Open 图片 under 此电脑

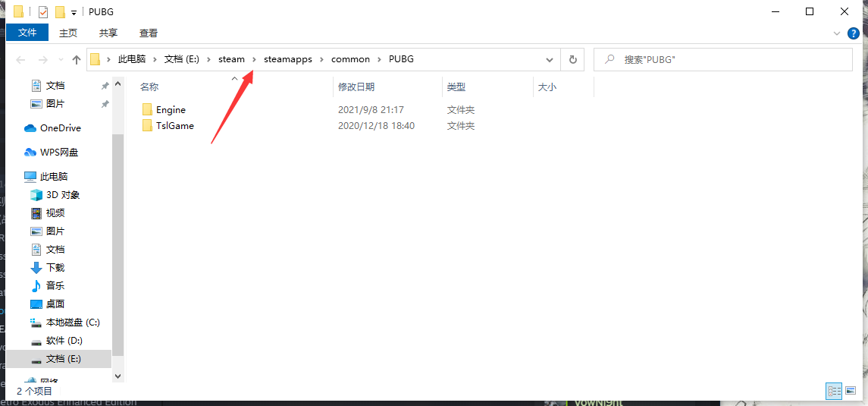coord(55,231)
